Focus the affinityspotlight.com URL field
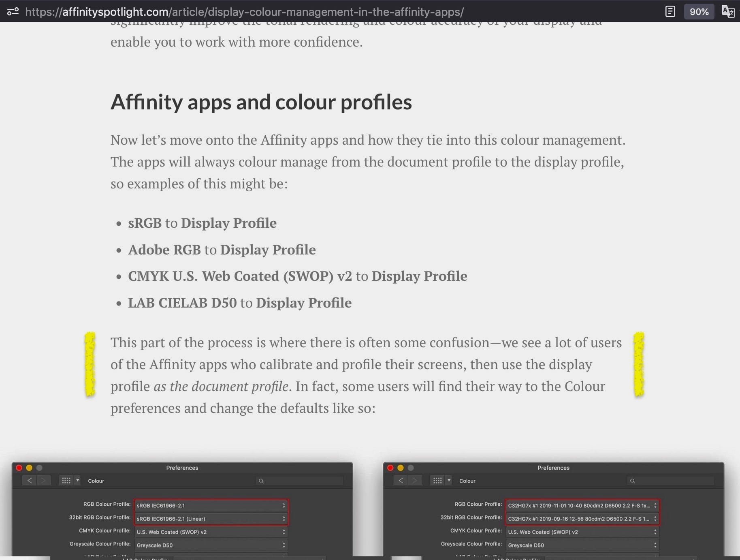Screen dimensions: 740x560 pyautogui.click(x=244, y=12)
